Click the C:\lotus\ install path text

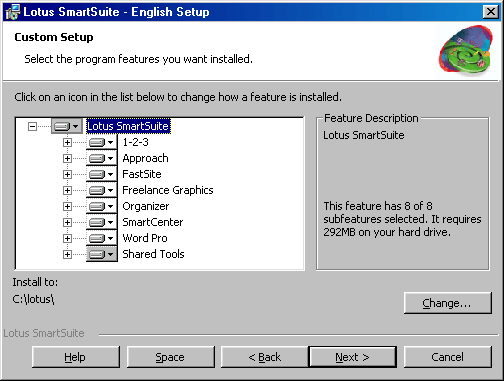tap(33, 299)
